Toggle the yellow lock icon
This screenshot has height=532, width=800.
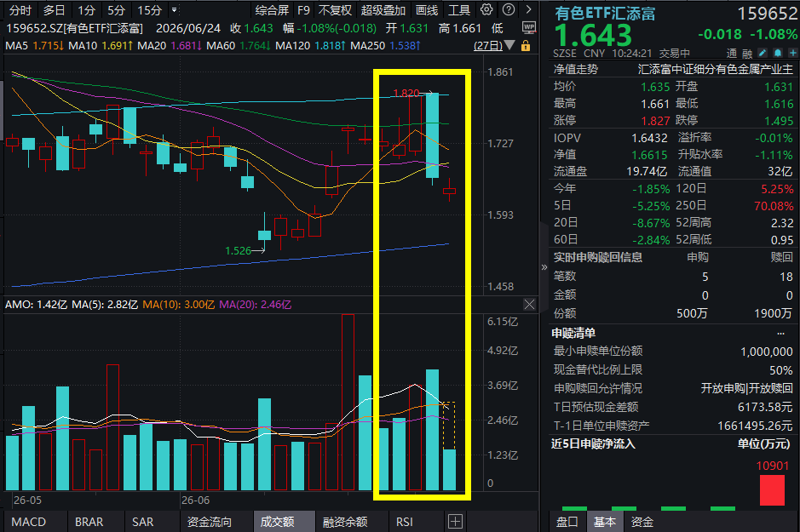pyautogui.click(x=526, y=46)
